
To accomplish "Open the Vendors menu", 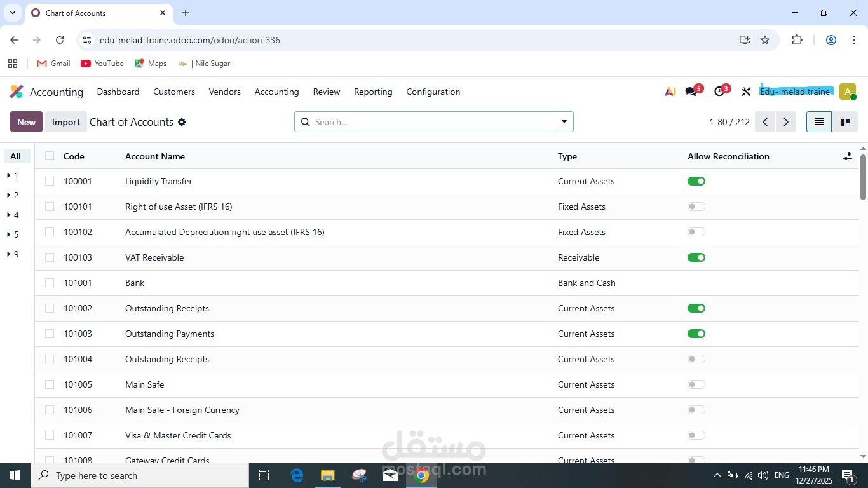I will coord(225,91).
